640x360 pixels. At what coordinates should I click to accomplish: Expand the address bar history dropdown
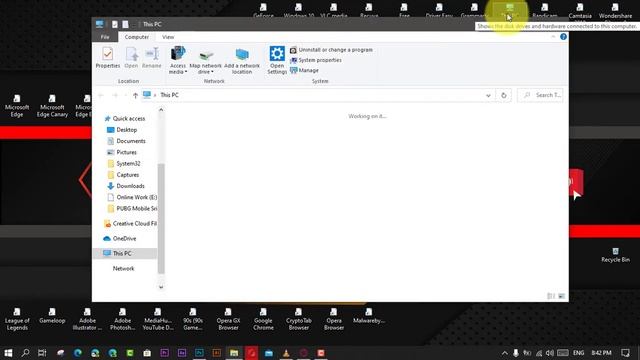(x=488, y=96)
